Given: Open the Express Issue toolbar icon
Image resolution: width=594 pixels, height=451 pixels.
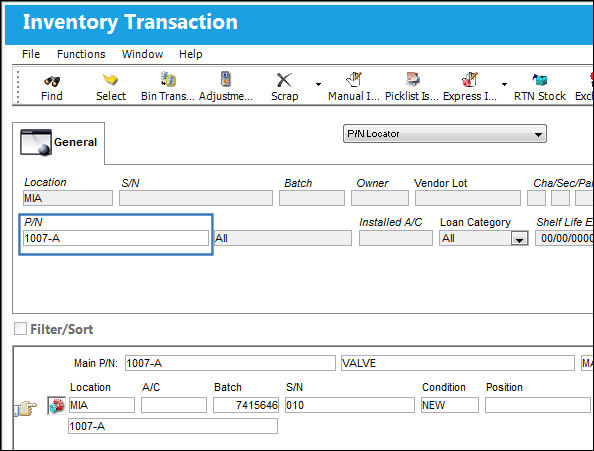Looking at the screenshot, I should coord(470,79).
